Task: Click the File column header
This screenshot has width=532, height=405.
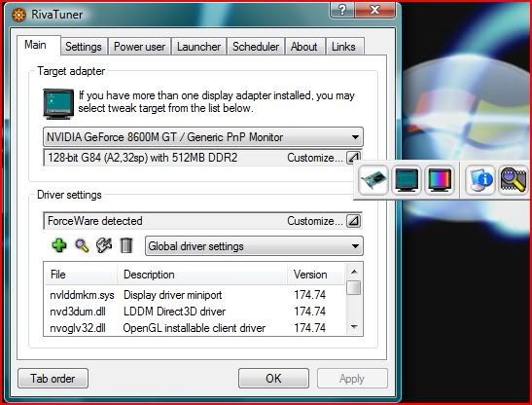Action: tap(82, 275)
